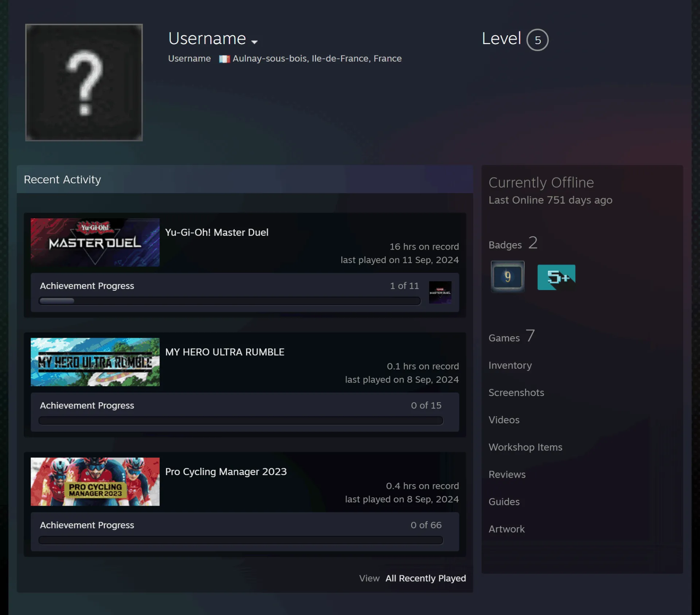This screenshot has height=615, width=700.
Task: Open MY HERO ULTRA RUMBLE game banner
Action: [x=95, y=362]
